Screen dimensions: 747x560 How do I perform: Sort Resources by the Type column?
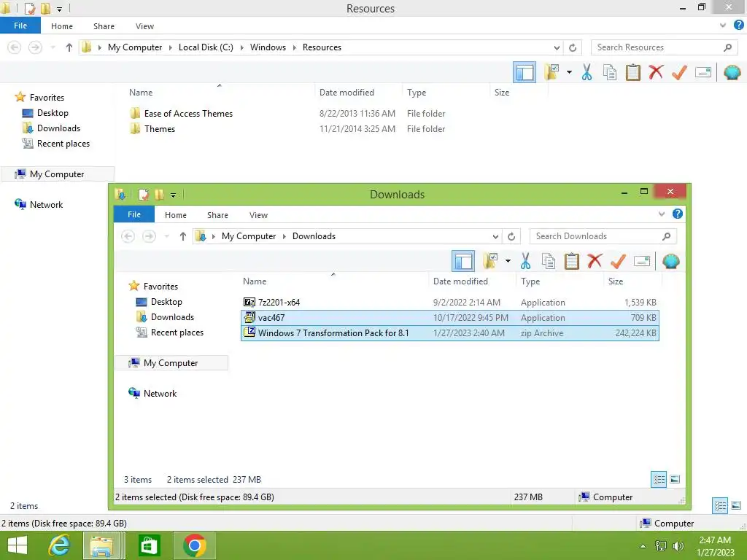coord(417,93)
